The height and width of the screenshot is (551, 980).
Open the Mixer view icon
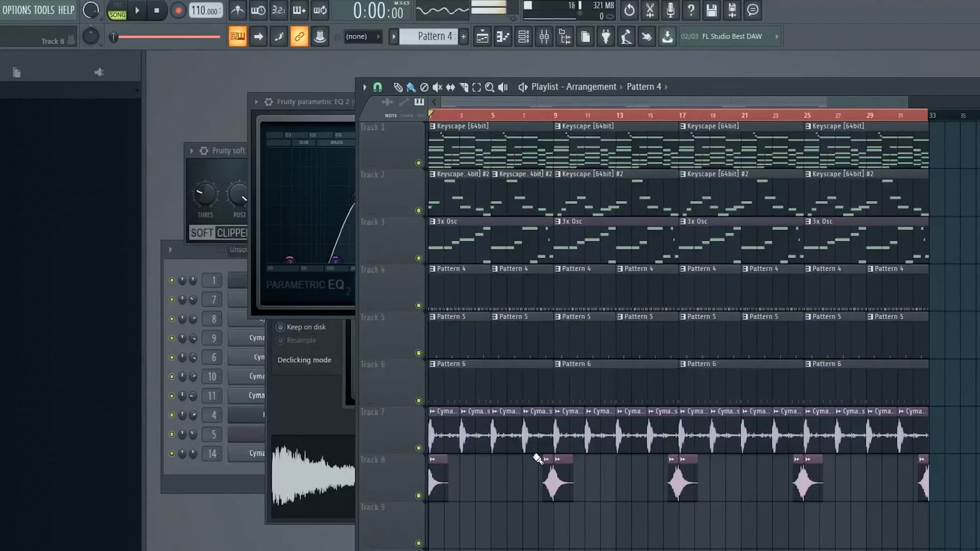pos(544,36)
